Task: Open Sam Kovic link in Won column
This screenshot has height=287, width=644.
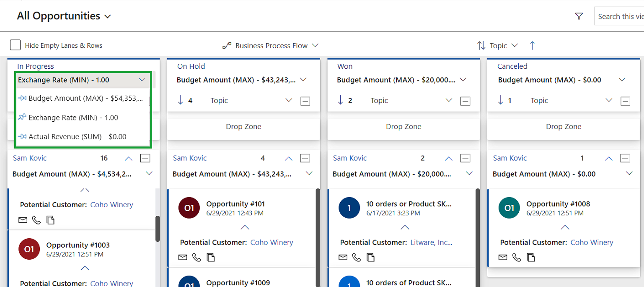Action: click(350, 158)
